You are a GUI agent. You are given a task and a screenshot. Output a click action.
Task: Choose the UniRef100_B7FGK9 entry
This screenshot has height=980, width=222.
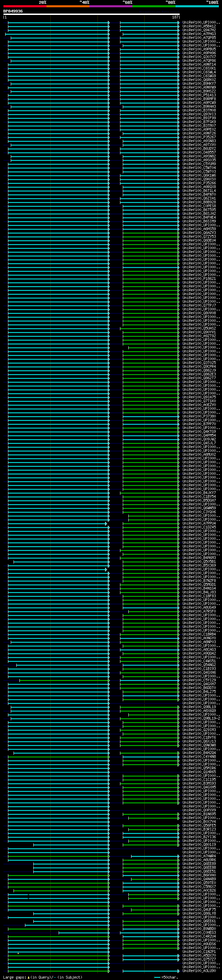(x=199, y=122)
